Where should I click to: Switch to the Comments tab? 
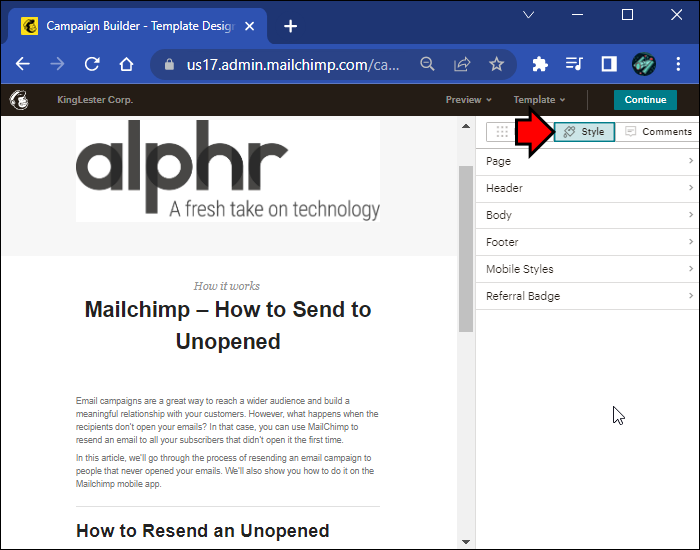coord(658,132)
